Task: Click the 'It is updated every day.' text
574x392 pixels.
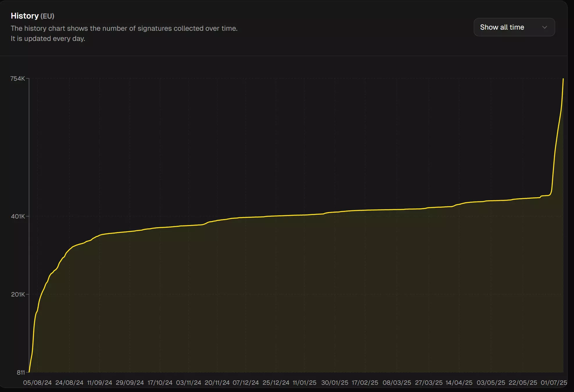Action: (48, 39)
